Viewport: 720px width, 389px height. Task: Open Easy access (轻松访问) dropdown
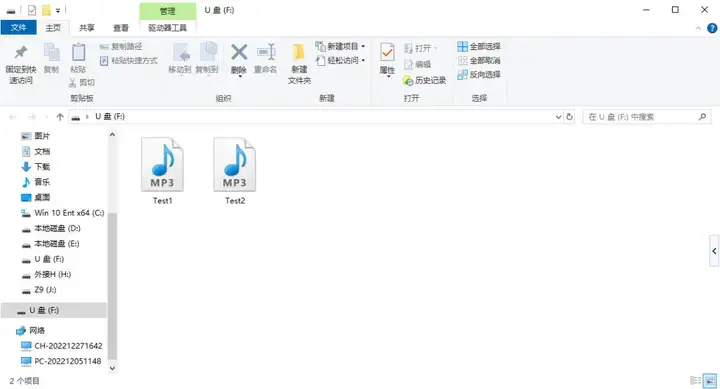tap(340, 61)
